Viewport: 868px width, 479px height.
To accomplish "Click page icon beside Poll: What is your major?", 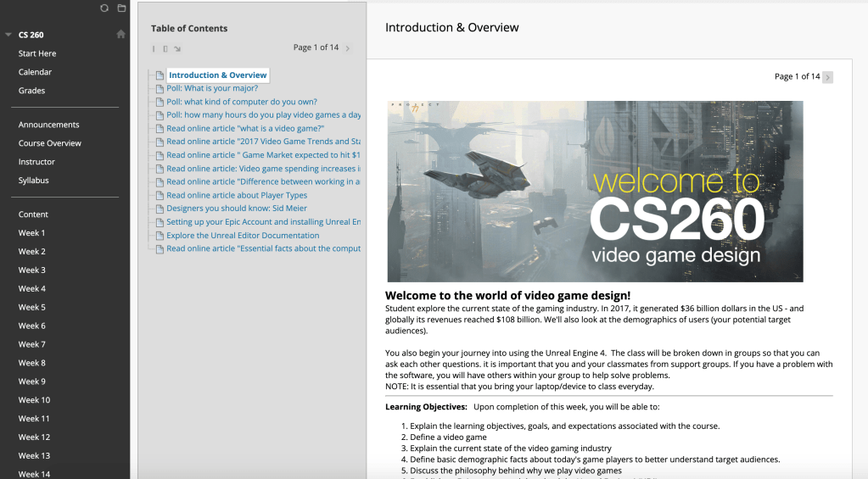I will coord(160,88).
